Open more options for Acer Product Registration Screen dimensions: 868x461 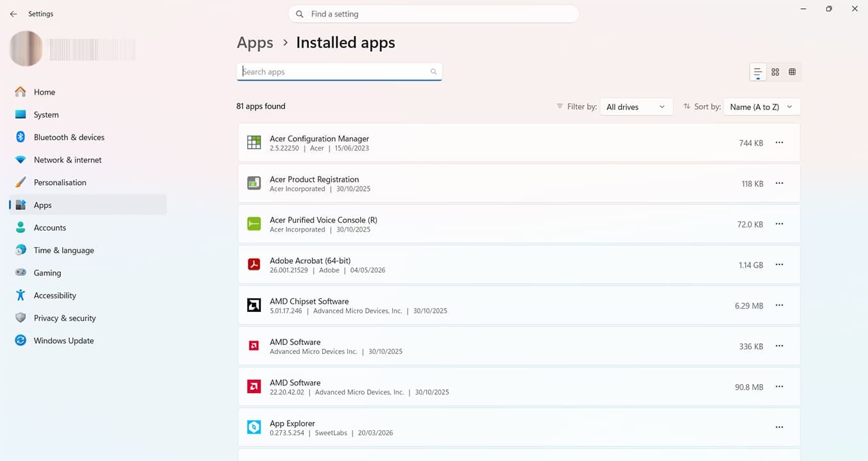780,183
